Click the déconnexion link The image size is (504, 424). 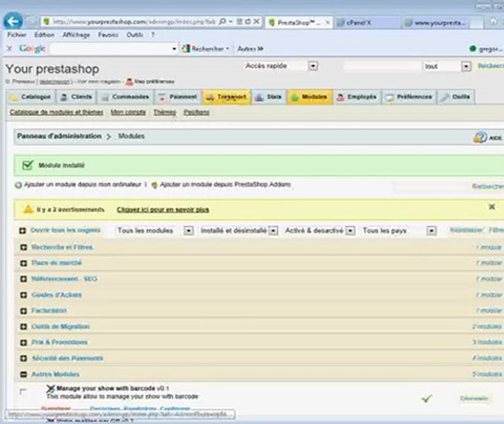point(56,82)
